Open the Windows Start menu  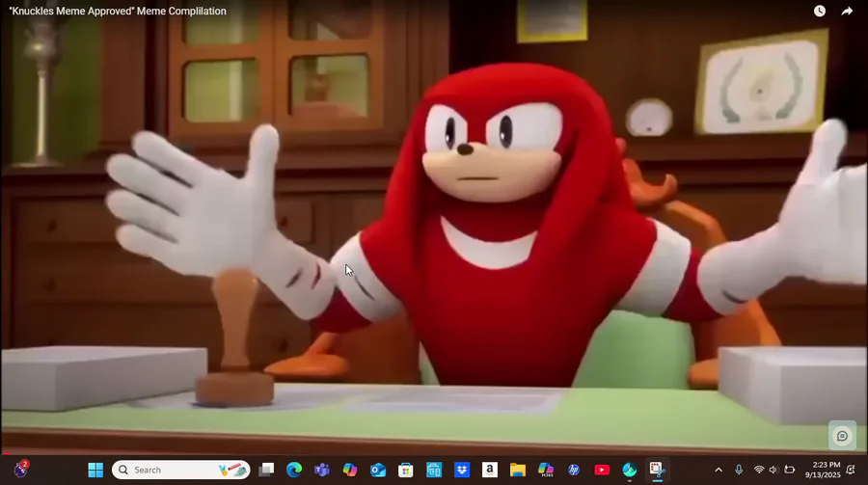click(95, 470)
